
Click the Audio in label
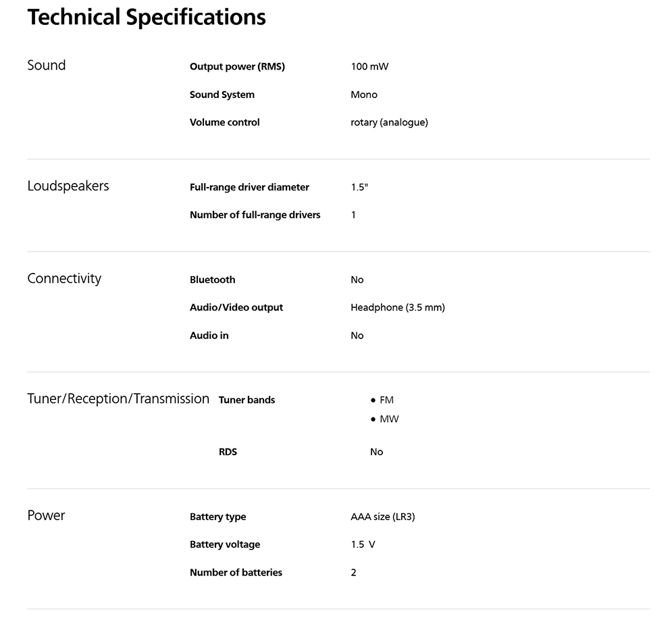(x=209, y=335)
